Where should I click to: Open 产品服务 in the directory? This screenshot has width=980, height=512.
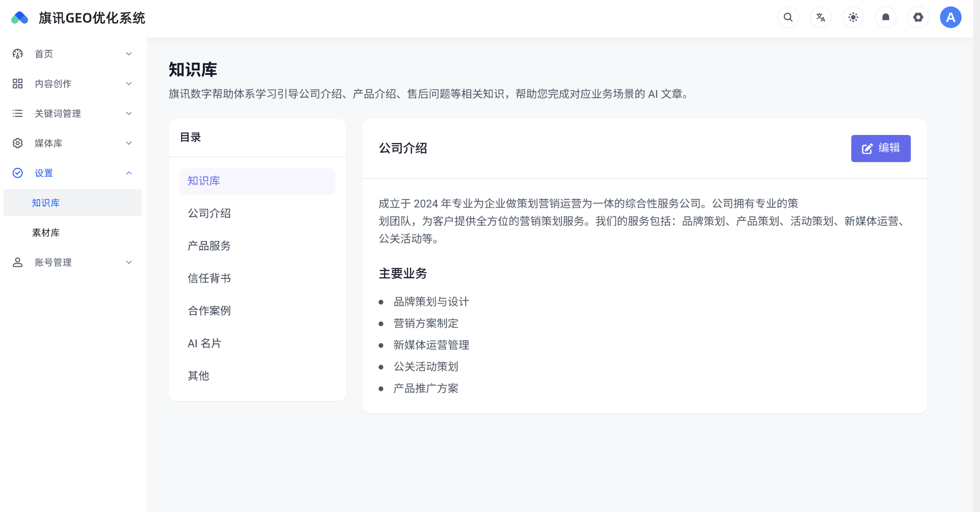click(209, 246)
